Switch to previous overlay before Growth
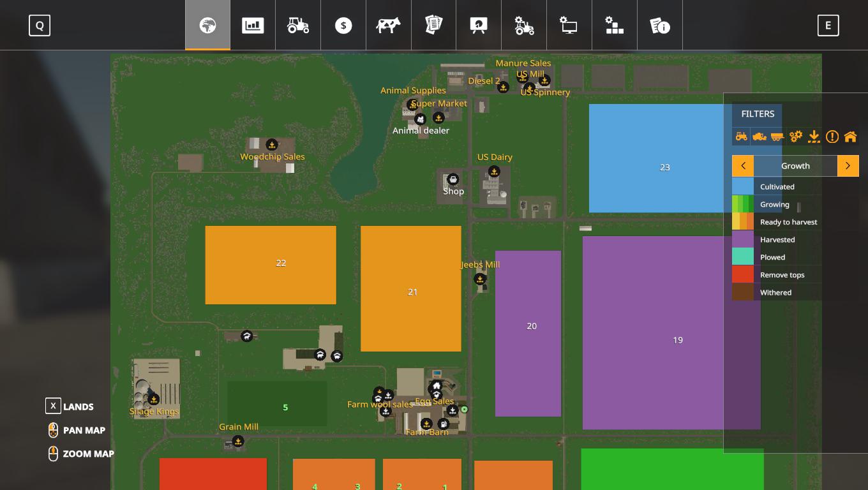 coord(743,166)
